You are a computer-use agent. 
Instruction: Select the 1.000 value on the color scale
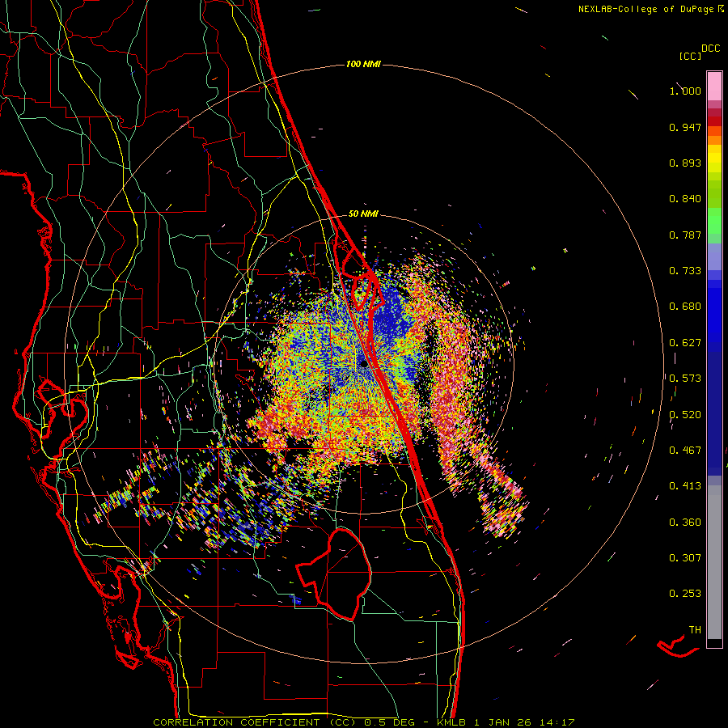(x=685, y=91)
